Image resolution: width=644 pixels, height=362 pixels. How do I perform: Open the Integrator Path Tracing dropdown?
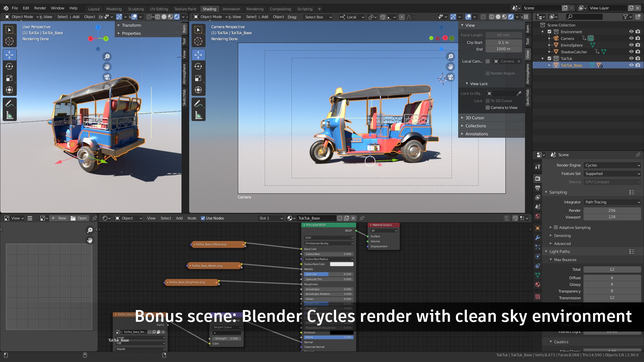click(612, 202)
